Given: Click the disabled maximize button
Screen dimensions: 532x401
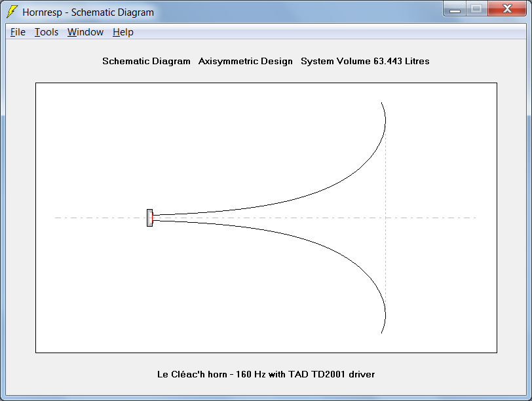Looking at the screenshot, I should point(477,9).
